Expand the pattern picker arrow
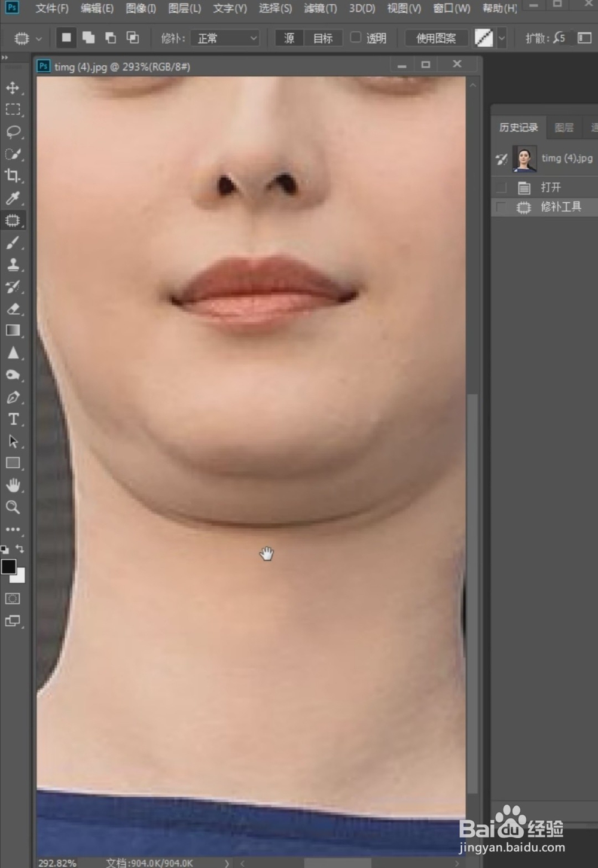 [502, 38]
